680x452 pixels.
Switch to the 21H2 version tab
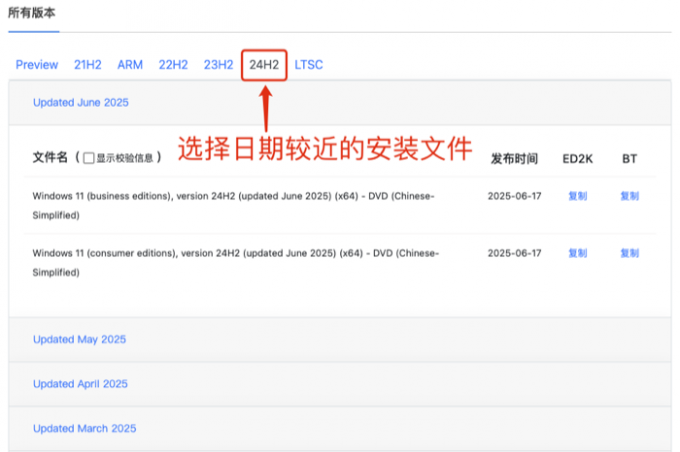[x=88, y=65]
